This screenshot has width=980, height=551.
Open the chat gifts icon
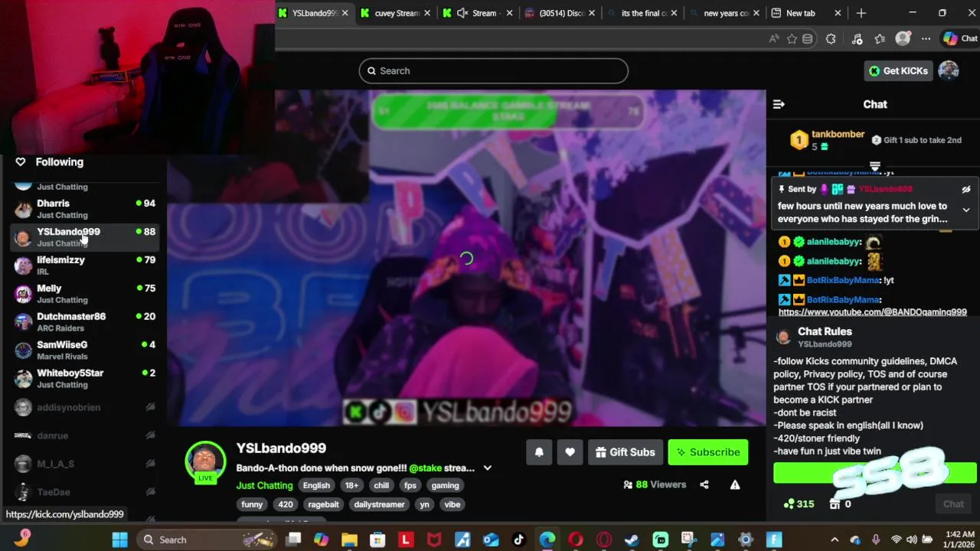click(x=834, y=504)
